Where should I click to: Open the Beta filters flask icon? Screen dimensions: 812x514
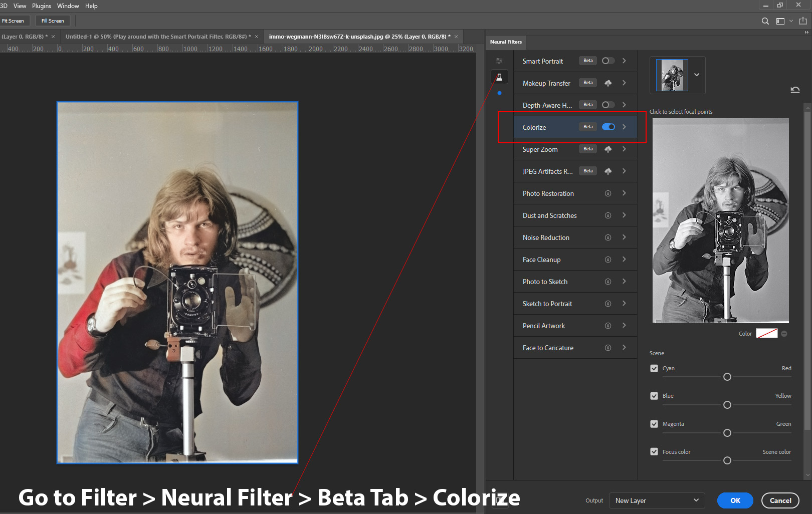[499, 77]
